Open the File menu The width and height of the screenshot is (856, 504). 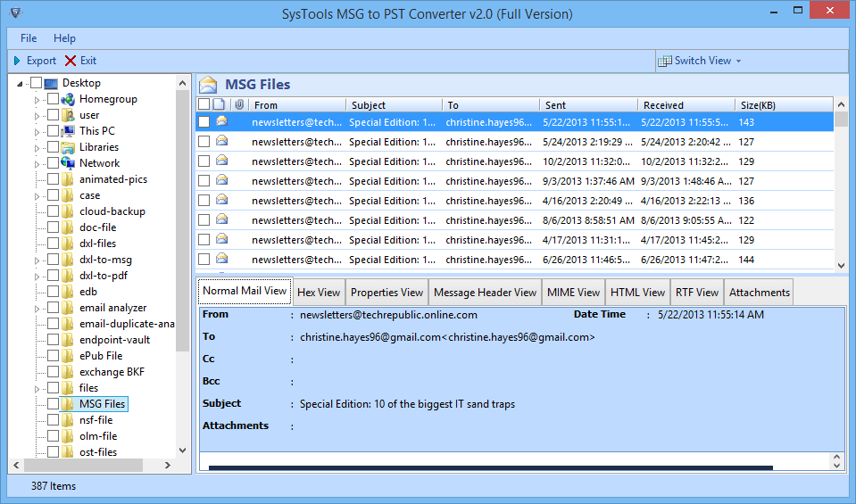click(x=29, y=38)
